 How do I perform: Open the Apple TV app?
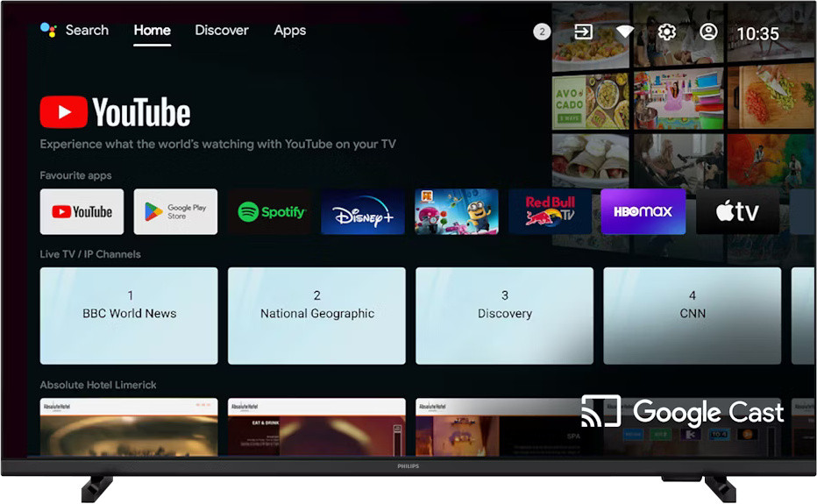pos(737,212)
